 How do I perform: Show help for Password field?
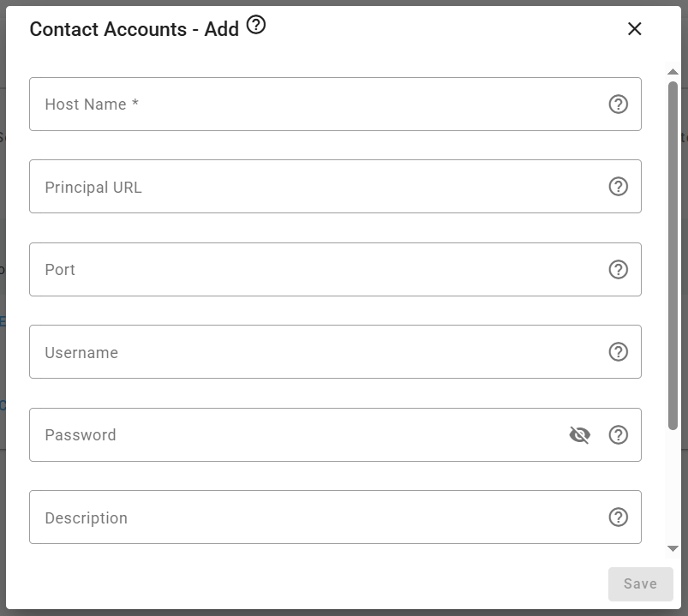[619, 434]
